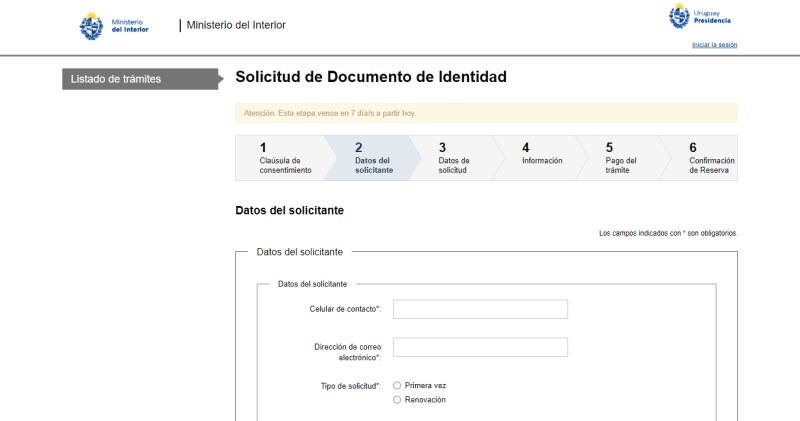Choose the Renovación radio option
This screenshot has width=800, height=421.
397,400
